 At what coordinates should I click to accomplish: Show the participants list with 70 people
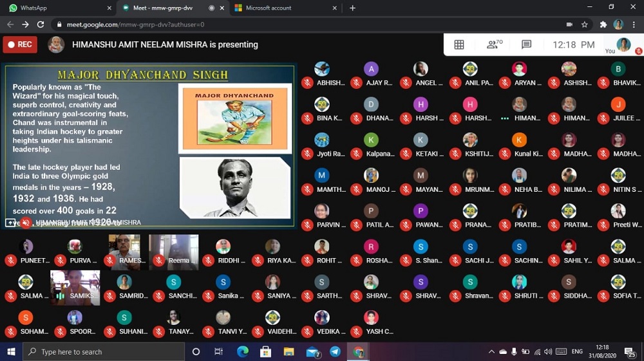pyautogui.click(x=494, y=44)
